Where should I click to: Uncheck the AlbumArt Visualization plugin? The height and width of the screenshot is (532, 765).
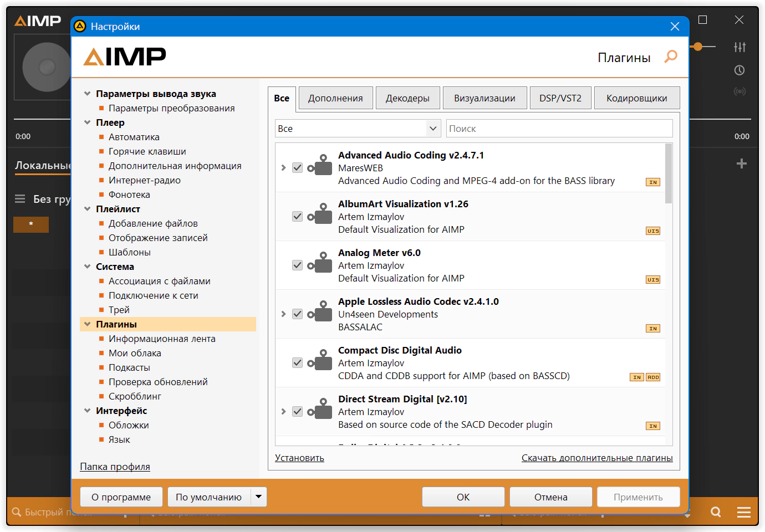pyautogui.click(x=298, y=216)
